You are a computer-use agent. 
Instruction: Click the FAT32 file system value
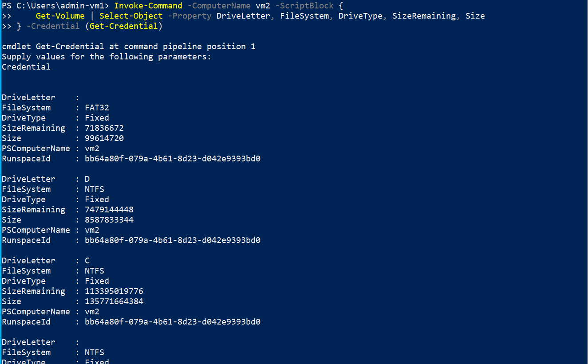click(97, 108)
